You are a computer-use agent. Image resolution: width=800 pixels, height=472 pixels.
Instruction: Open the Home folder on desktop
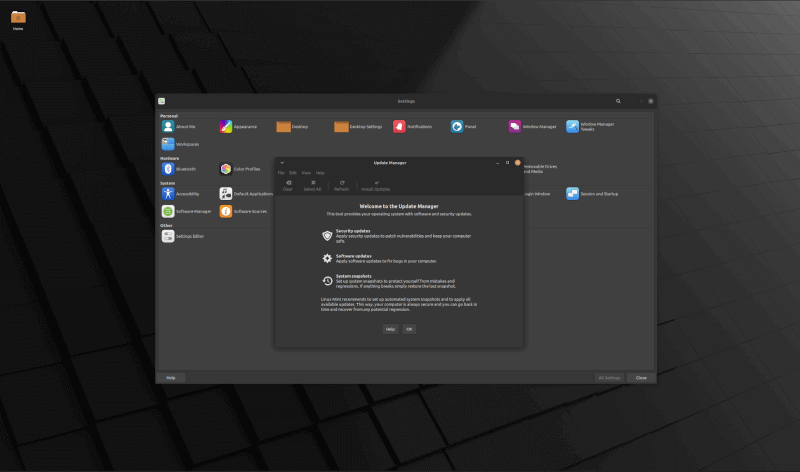tap(18, 20)
